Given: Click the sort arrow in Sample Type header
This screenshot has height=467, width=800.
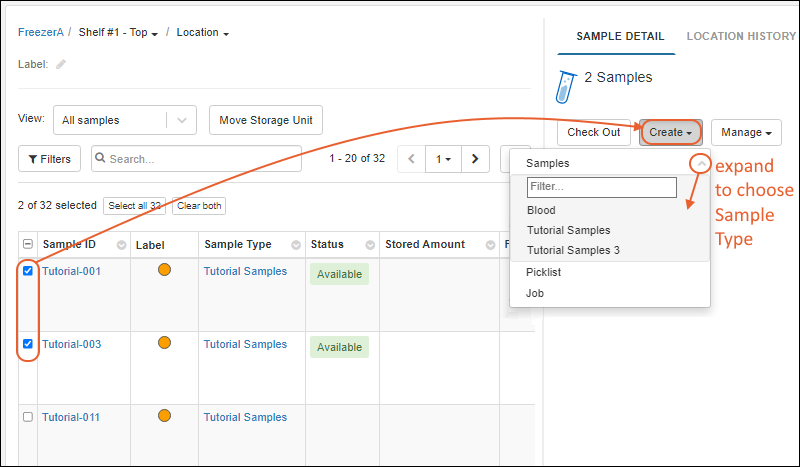Looking at the screenshot, I should pyautogui.click(x=296, y=245).
